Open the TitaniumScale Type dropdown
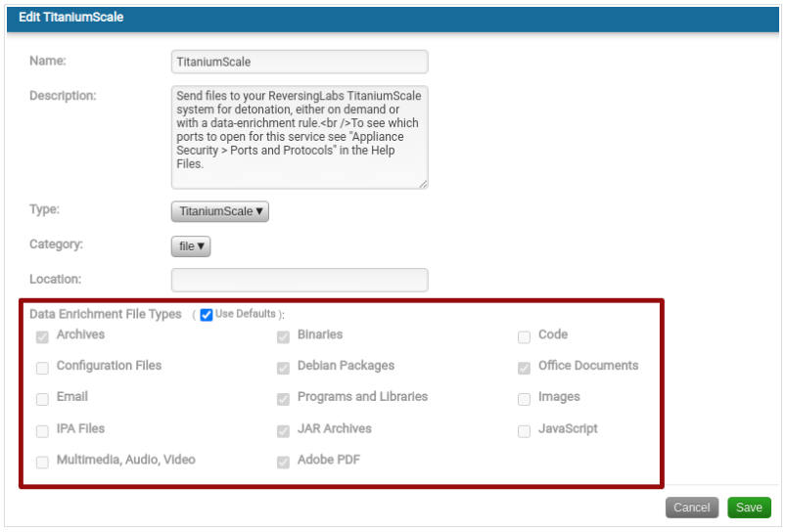Image resolution: width=786 pixels, height=532 pixels. (220, 211)
